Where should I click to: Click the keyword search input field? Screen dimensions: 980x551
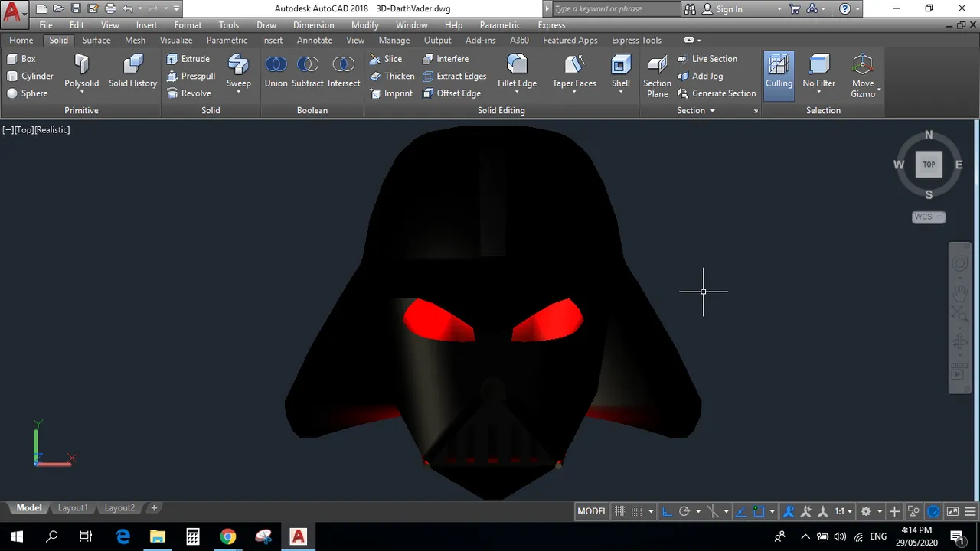616,9
